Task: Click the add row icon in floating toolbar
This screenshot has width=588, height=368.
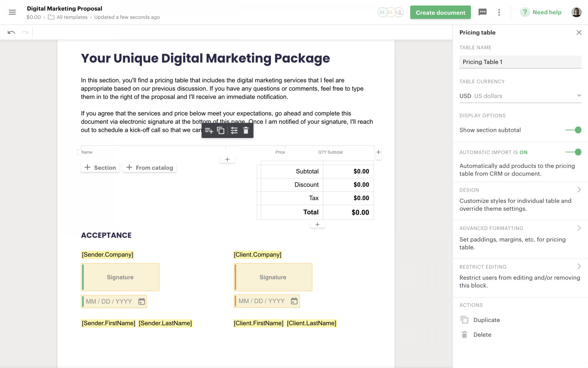Action: click(x=209, y=130)
